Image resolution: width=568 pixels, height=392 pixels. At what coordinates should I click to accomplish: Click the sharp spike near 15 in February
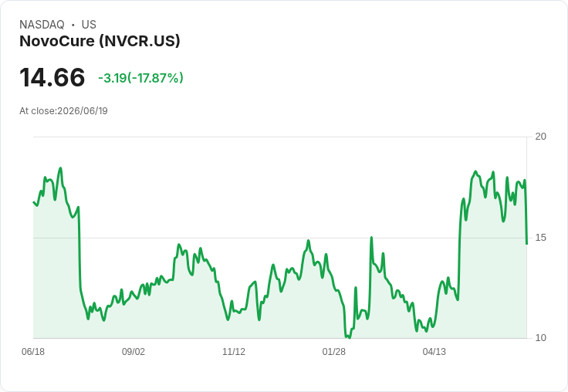click(371, 238)
